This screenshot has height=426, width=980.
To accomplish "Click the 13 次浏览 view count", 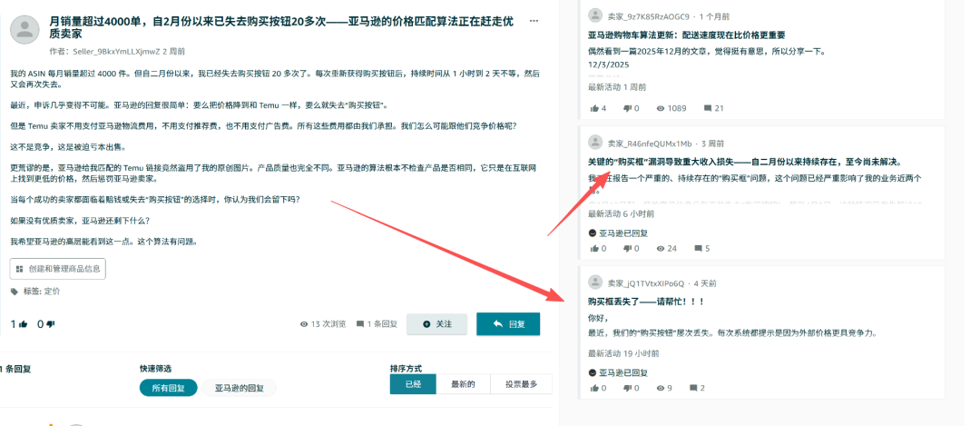I will point(323,324).
